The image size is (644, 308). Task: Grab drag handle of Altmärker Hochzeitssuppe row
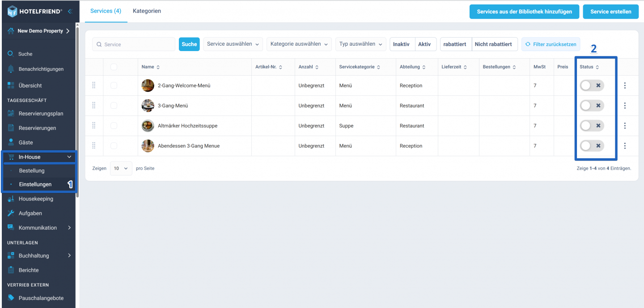click(94, 126)
